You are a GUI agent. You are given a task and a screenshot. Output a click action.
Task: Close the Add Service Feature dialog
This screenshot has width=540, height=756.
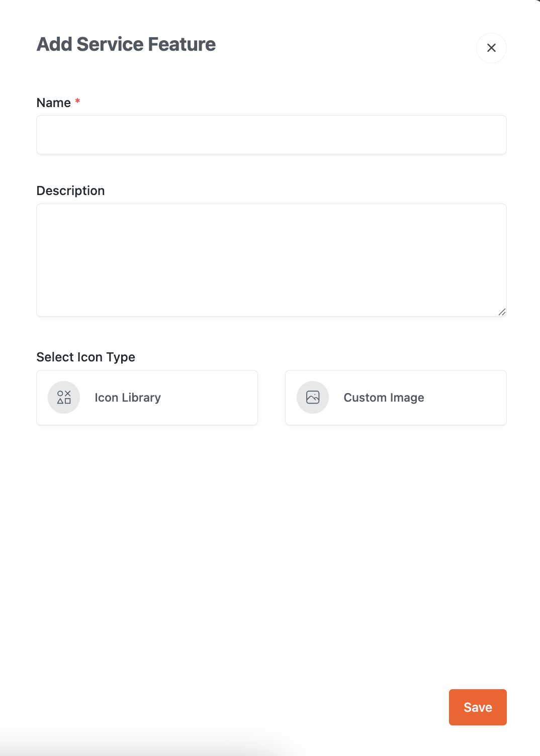coord(491,48)
